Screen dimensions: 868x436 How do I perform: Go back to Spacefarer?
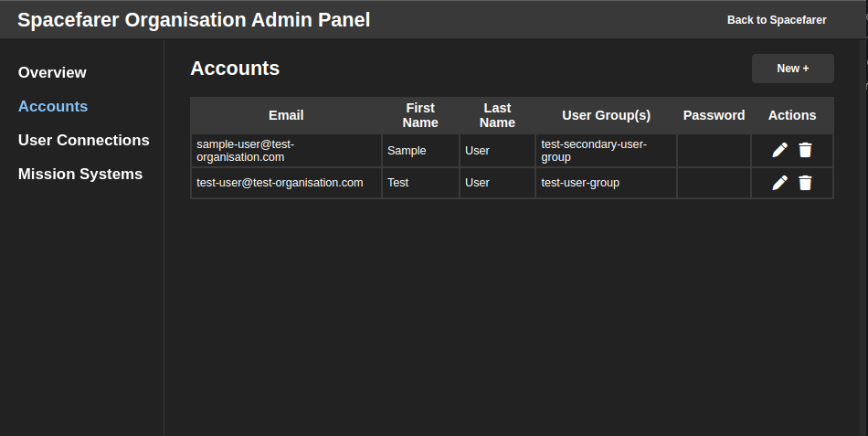click(x=777, y=20)
